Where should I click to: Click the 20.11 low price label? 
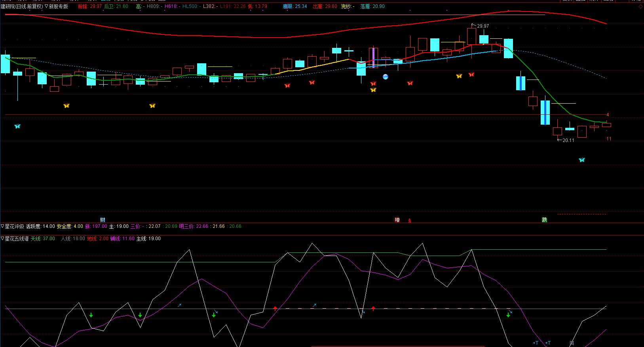tap(568, 140)
